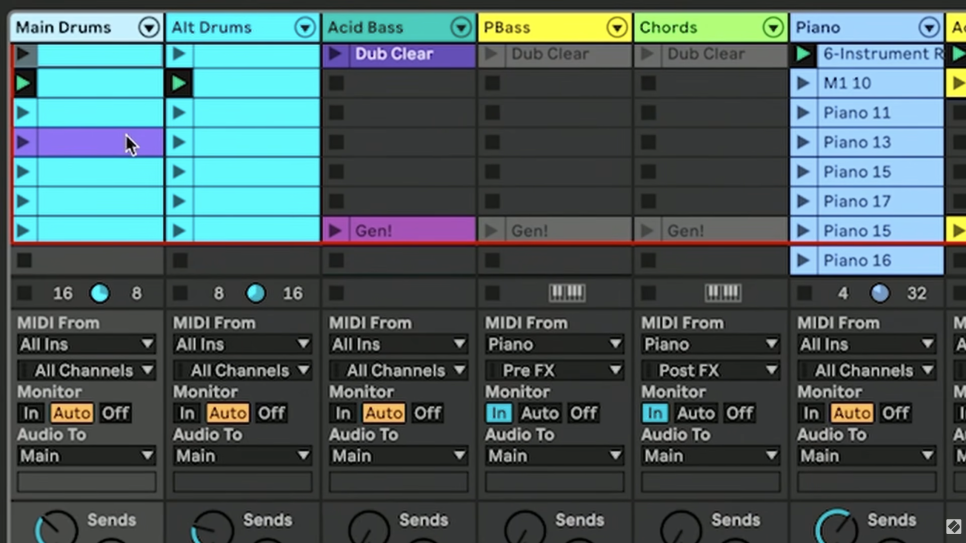This screenshot has width=966, height=543.
Task: Click the PBass keyboard MIDI indicator icon
Action: coord(567,293)
